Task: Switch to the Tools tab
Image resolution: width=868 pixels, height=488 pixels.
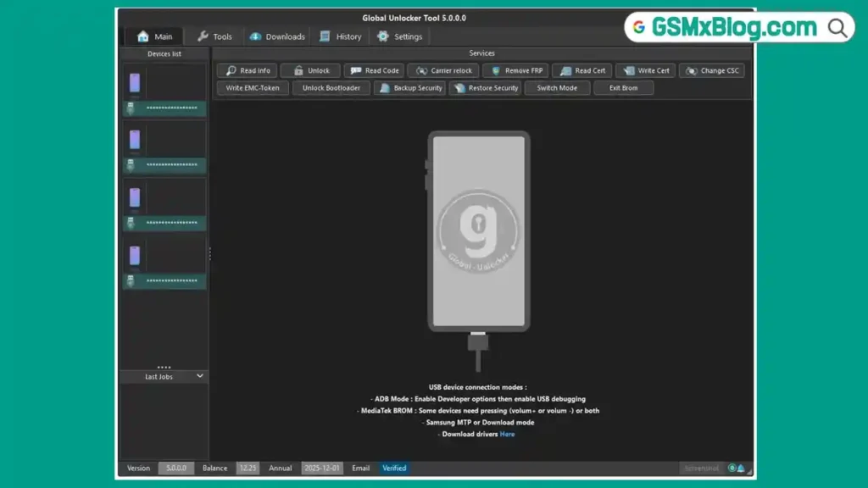Action: 214,36
